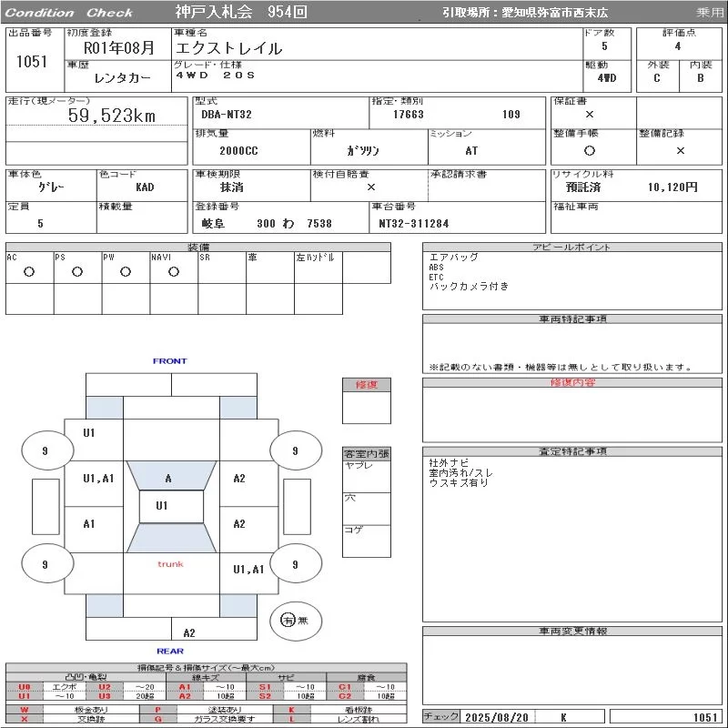Select the ウスキズ有り remark
The image size is (728, 728).
tap(459, 482)
